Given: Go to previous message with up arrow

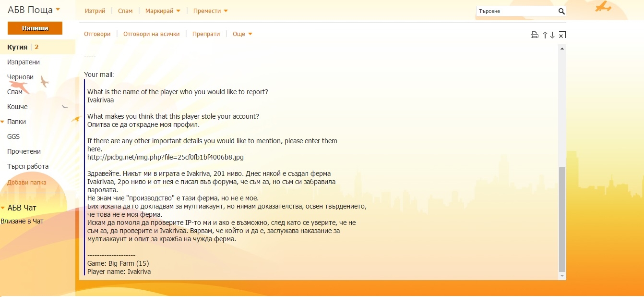Looking at the screenshot, I should click(x=545, y=35).
